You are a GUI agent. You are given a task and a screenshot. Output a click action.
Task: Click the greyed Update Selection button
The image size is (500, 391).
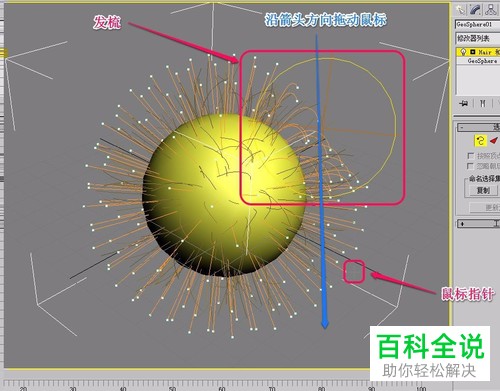pyautogui.click(x=485, y=208)
